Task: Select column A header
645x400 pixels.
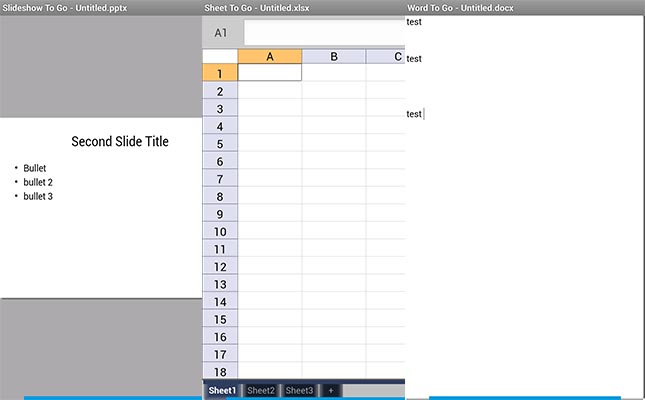Action: click(270, 56)
